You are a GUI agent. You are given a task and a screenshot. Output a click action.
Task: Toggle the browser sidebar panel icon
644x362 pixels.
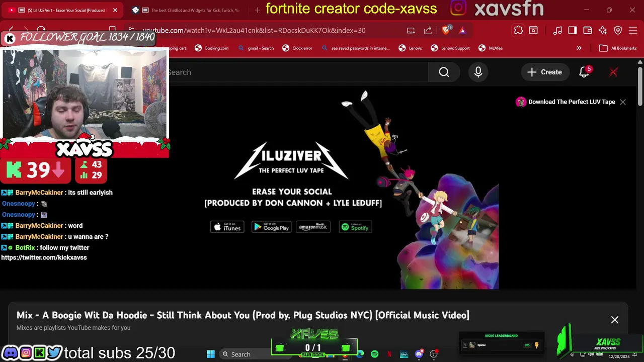pos(573,31)
